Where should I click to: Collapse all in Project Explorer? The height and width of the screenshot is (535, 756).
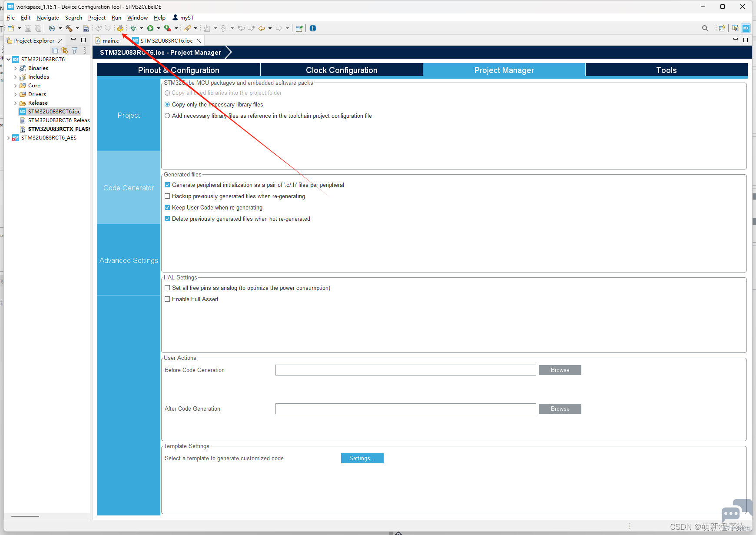[x=55, y=51]
